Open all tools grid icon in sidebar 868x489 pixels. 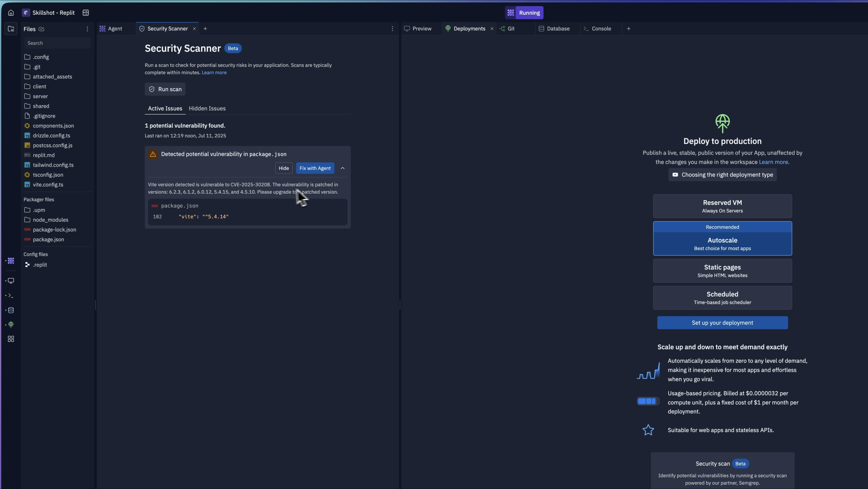click(11, 339)
